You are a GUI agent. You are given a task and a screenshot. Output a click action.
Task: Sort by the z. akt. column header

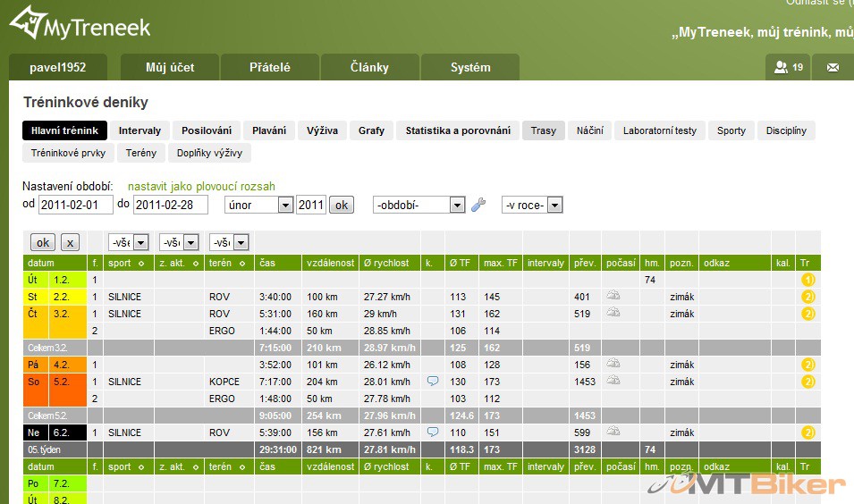pyautogui.click(x=178, y=263)
